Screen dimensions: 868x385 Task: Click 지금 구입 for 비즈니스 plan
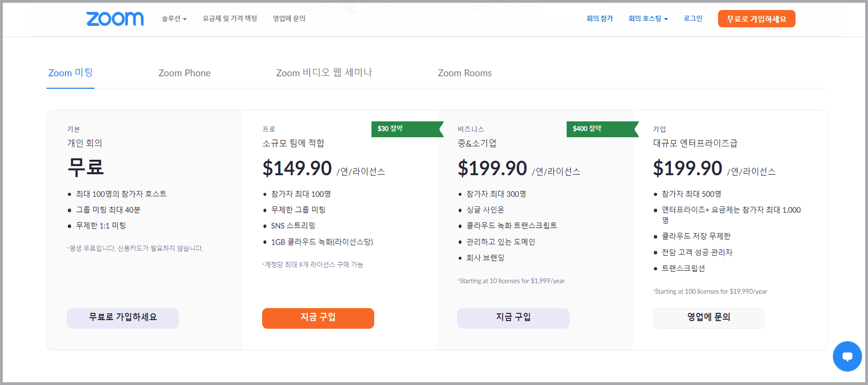(513, 318)
